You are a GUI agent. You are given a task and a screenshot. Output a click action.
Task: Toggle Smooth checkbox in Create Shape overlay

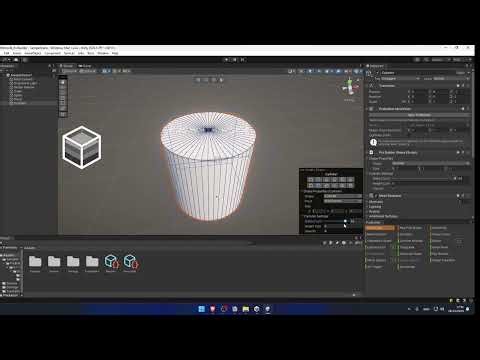(325, 231)
